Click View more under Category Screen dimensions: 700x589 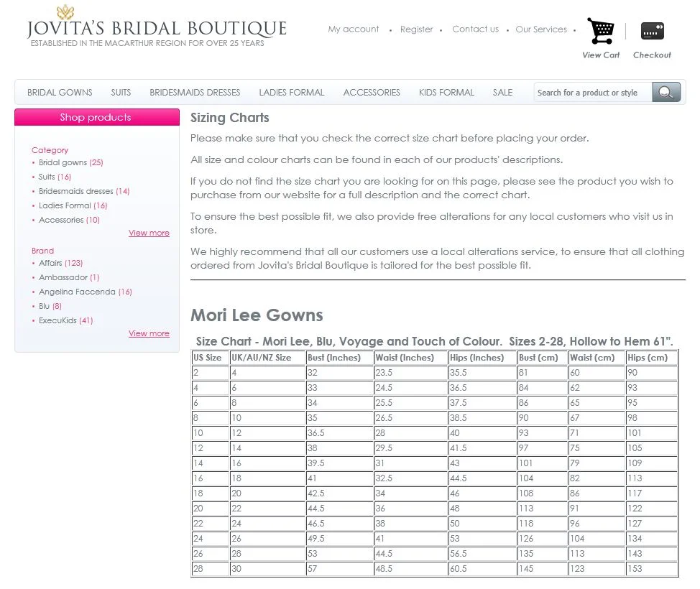point(149,233)
